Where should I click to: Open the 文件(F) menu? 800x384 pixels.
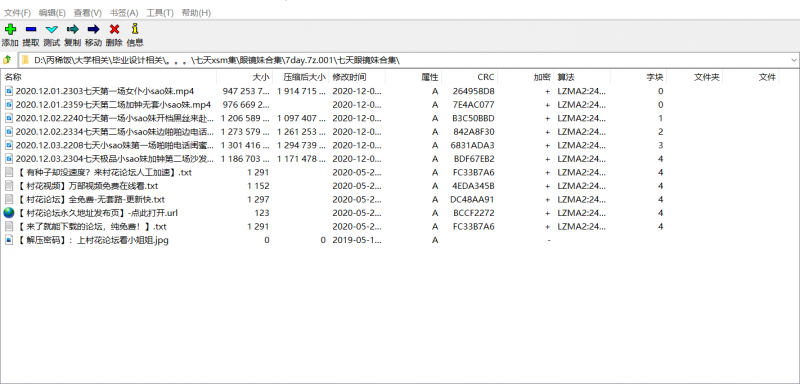(17, 13)
